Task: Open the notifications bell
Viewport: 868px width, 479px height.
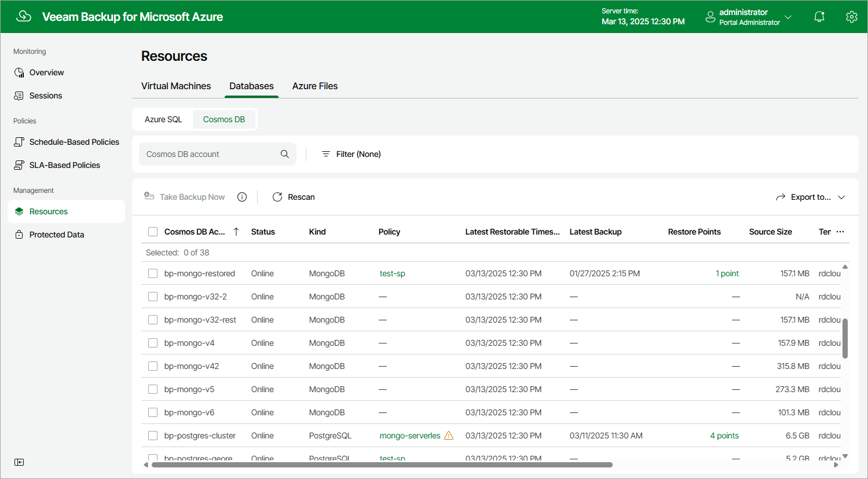Action: coord(819,17)
